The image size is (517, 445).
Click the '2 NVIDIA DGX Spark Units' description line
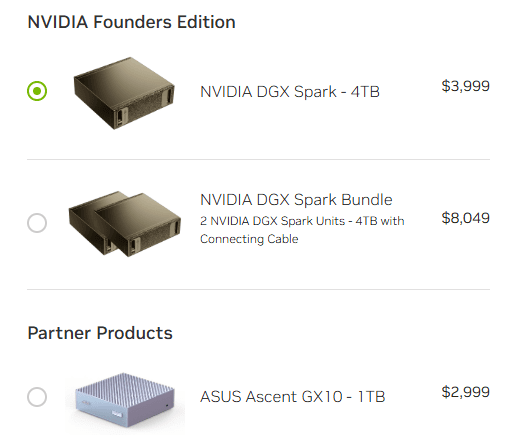click(x=272, y=221)
